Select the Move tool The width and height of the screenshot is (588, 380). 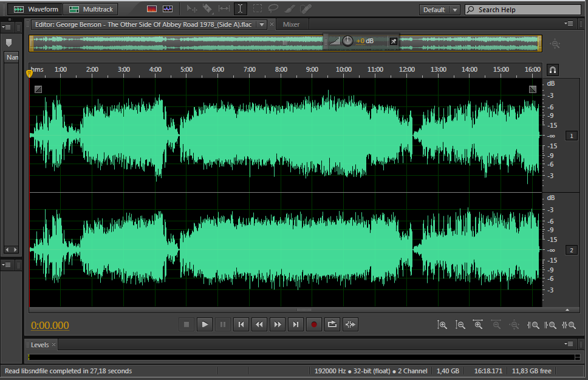coord(191,9)
